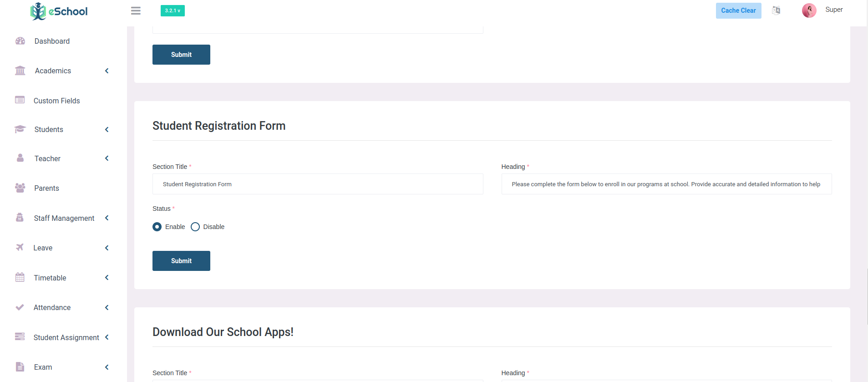Open the language translate icon
This screenshot has height=382, width=868.
(776, 10)
